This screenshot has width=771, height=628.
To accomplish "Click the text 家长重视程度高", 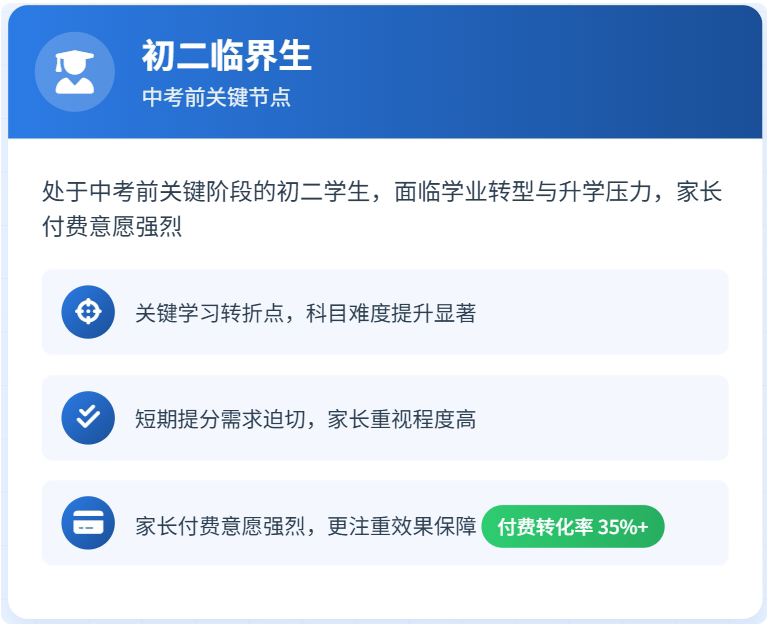I will tap(402, 419).
